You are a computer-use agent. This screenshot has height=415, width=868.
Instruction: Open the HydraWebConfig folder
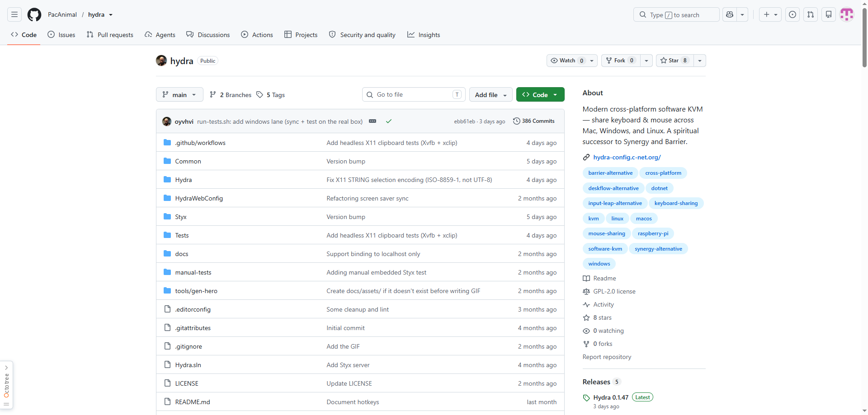[x=199, y=198]
